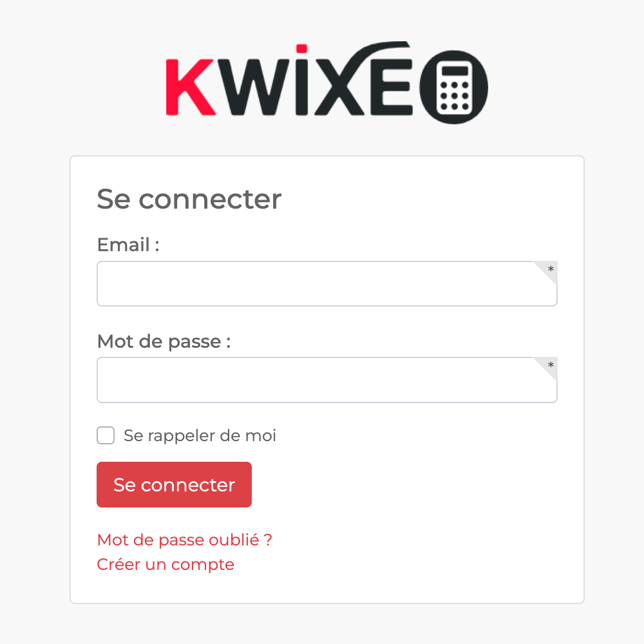The height and width of the screenshot is (644, 644).
Task: Click the red dot above the logo's I
Action: click(302, 48)
